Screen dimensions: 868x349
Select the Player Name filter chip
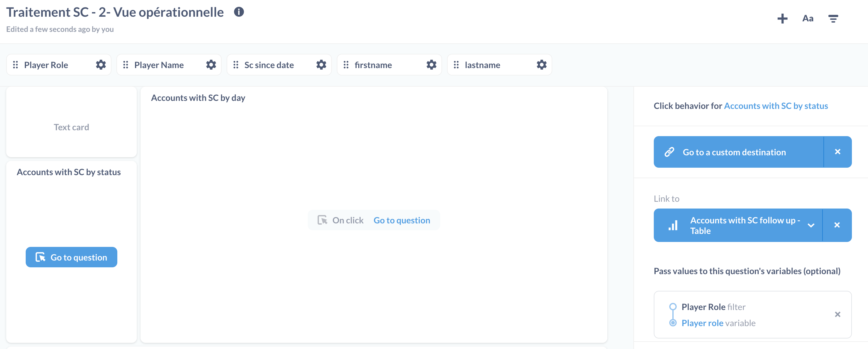(159, 65)
